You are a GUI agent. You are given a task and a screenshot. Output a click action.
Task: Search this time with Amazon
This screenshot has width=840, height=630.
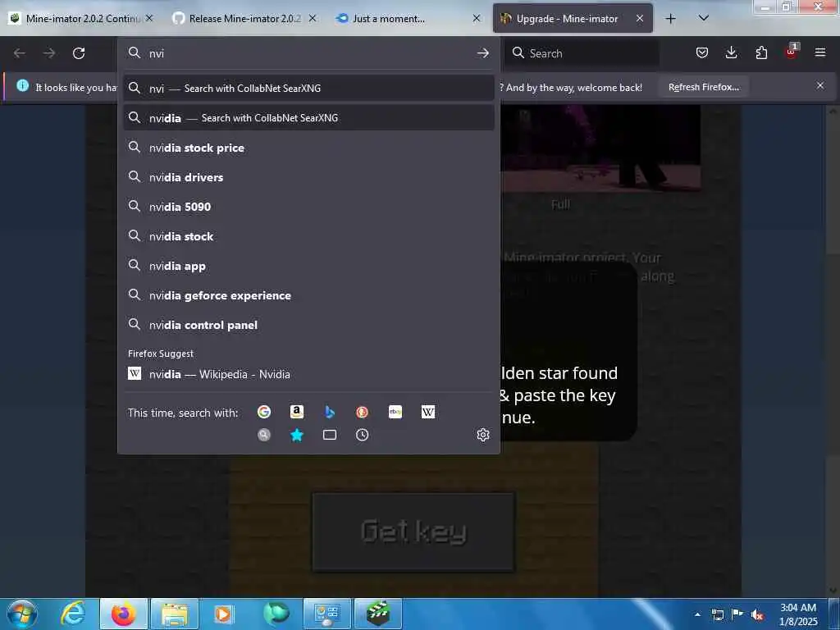[296, 412]
